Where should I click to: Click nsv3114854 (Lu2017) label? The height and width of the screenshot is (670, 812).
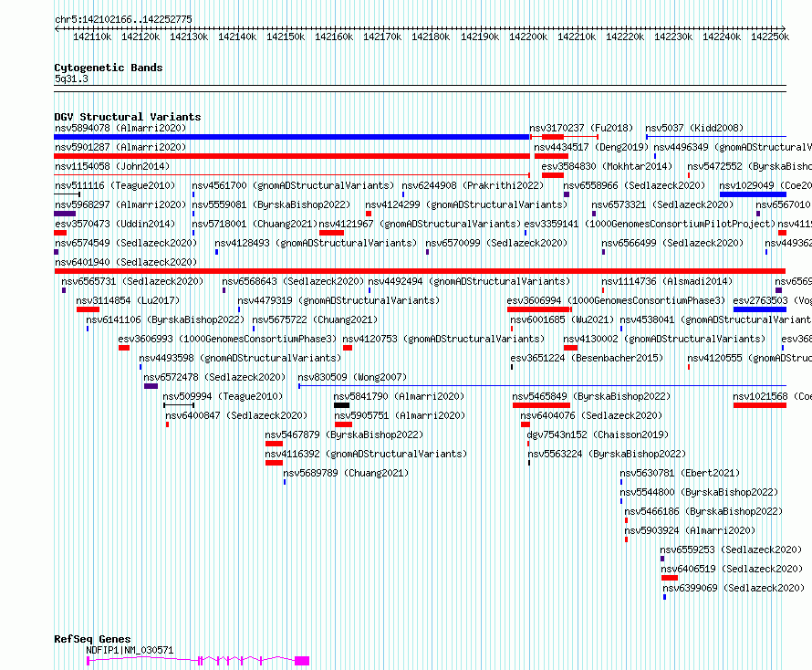(x=128, y=300)
